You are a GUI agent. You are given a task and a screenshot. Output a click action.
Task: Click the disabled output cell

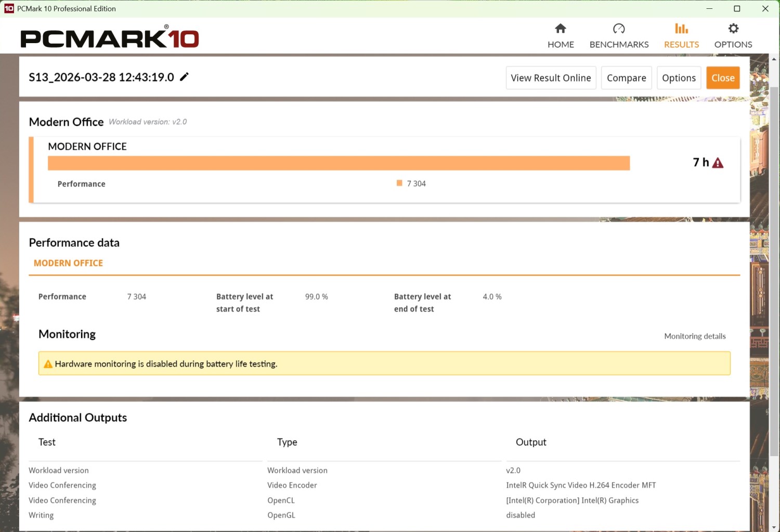(x=521, y=515)
